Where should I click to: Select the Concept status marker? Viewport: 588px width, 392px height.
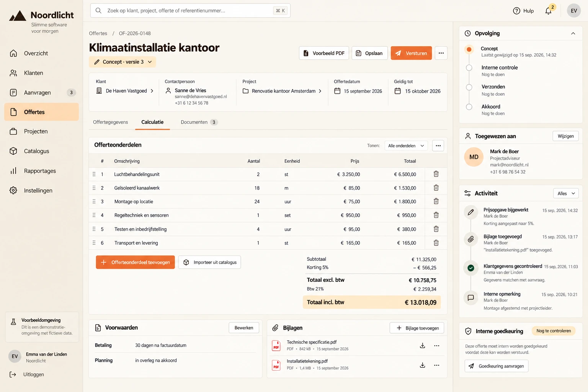point(469,49)
